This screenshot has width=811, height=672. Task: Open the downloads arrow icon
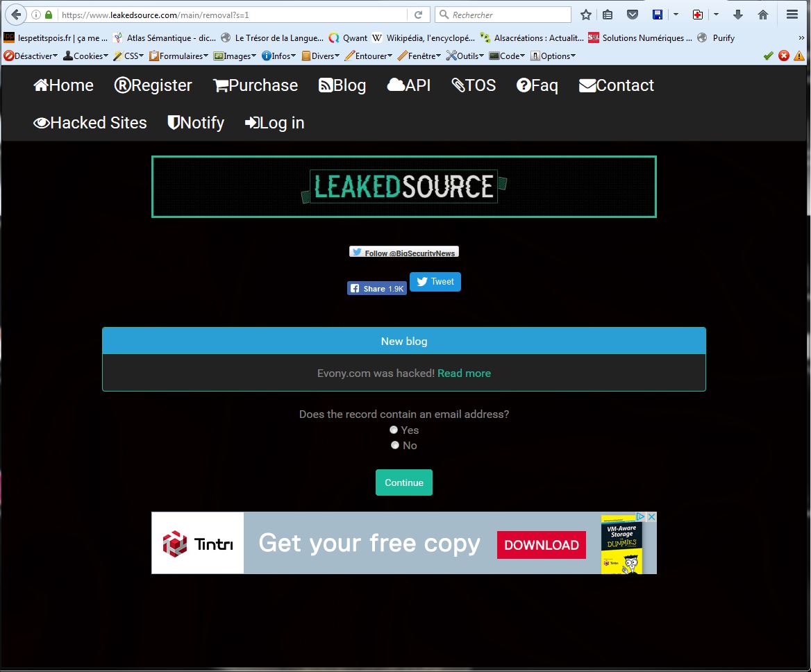pyautogui.click(x=738, y=15)
